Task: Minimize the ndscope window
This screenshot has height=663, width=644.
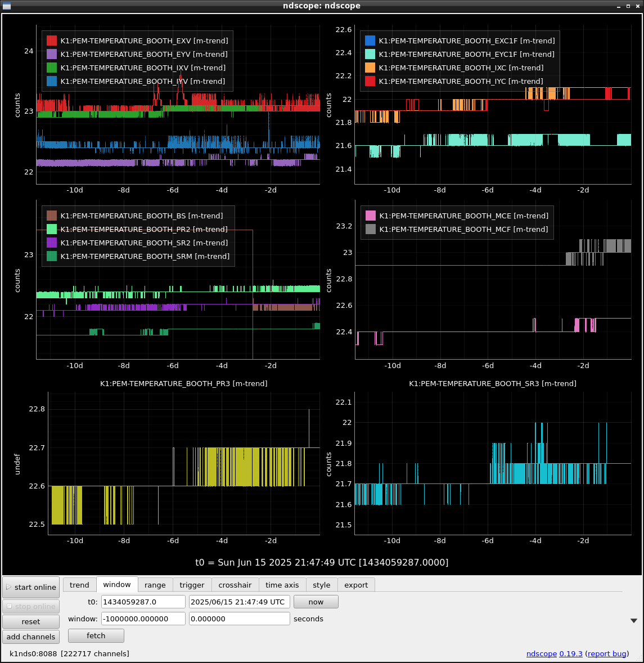Action: click(x=619, y=6)
